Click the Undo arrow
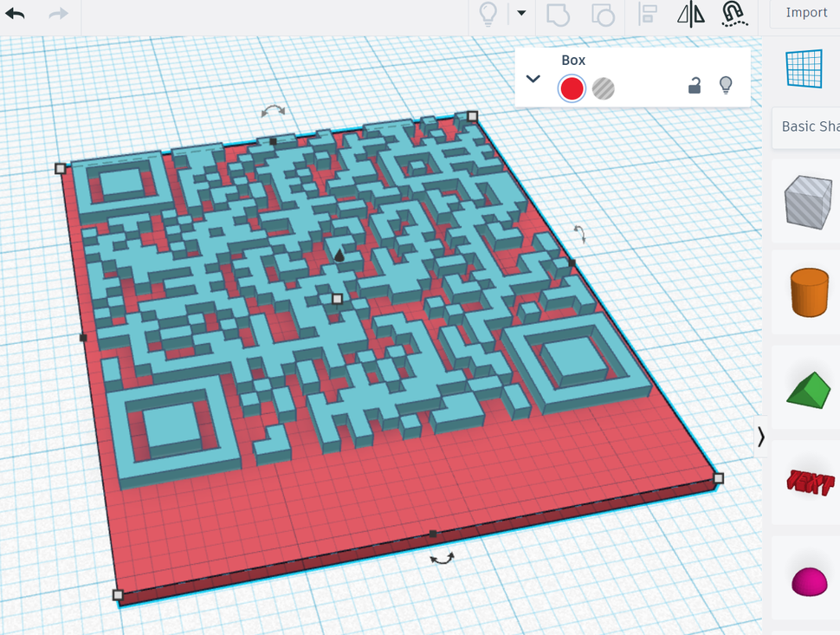Viewport: 840px width, 635px height. (16, 14)
